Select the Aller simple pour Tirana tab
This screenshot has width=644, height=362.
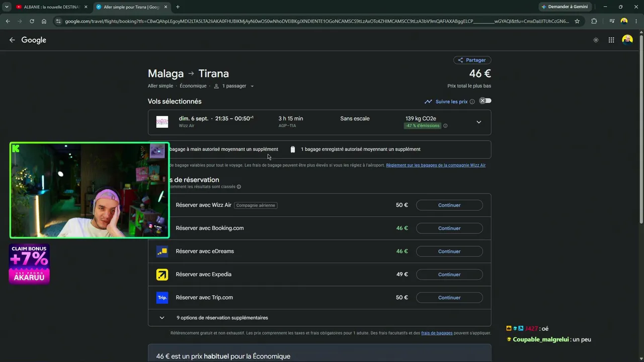pyautogui.click(x=132, y=7)
